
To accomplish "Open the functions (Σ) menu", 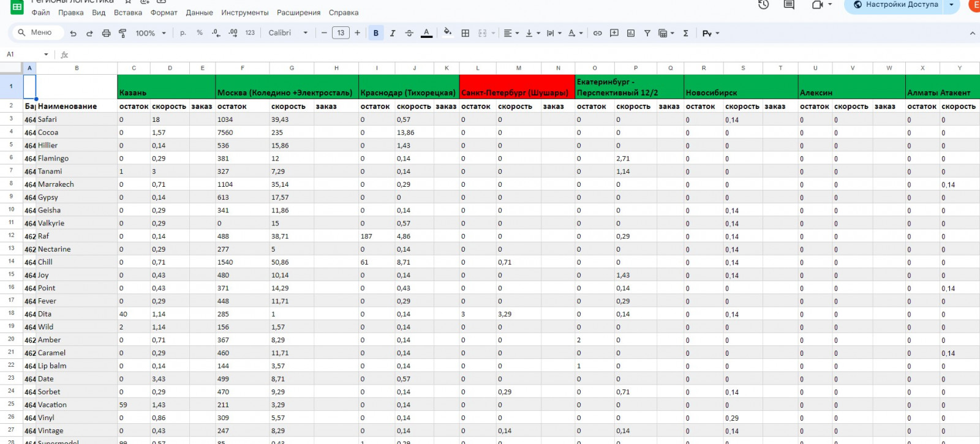I will coord(686,33).
